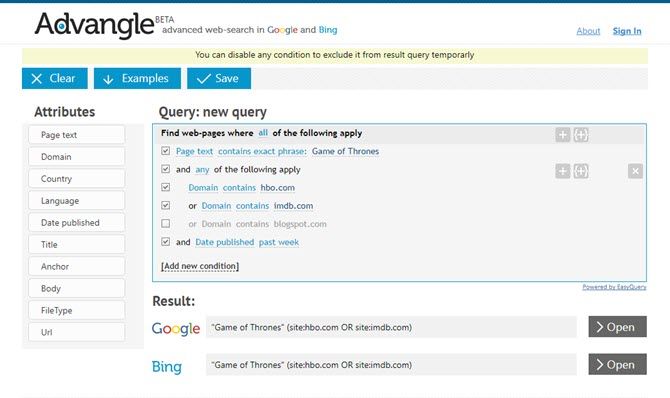This screenshot has width=670, height=398.
Task: Select the FileType attribute
Action: pyautogui.click(x=77, y=310)
